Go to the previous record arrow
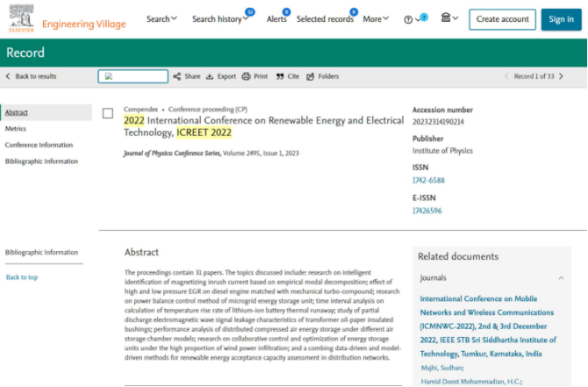This screenshot has height=387, width=588. [506, 76]
